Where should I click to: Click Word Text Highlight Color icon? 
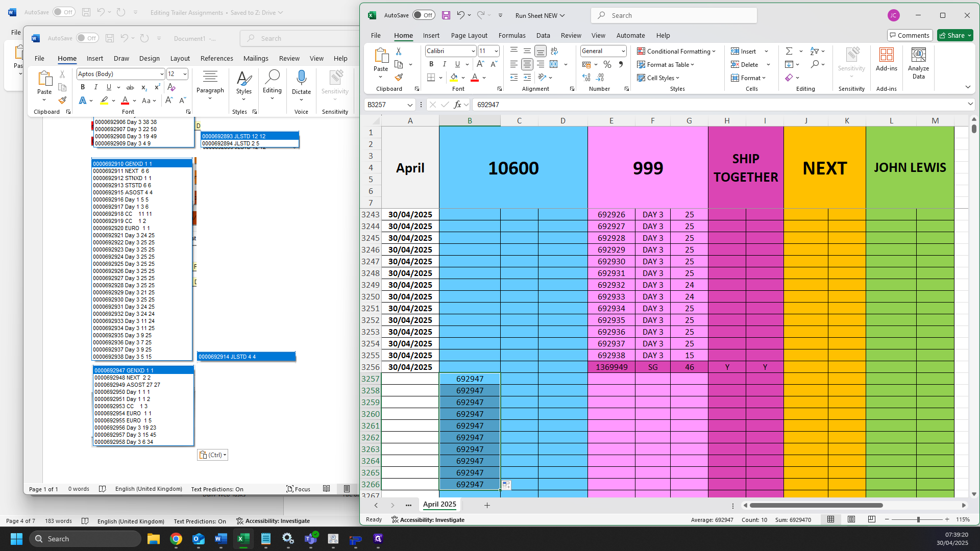click(x=104, y=101)
